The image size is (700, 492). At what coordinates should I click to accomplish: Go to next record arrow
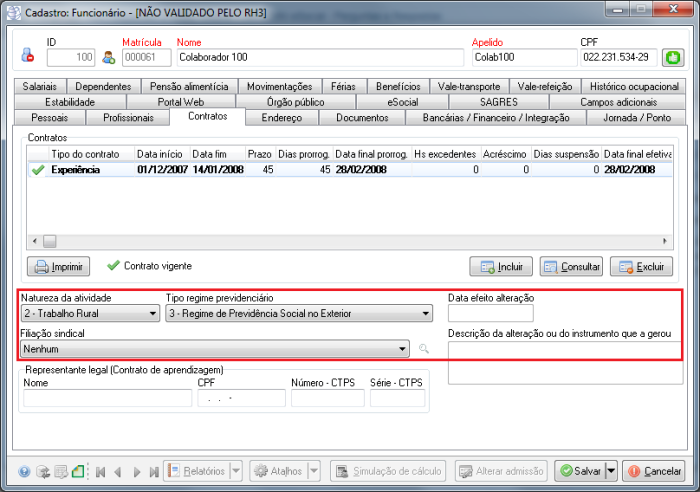coord(135,471)
